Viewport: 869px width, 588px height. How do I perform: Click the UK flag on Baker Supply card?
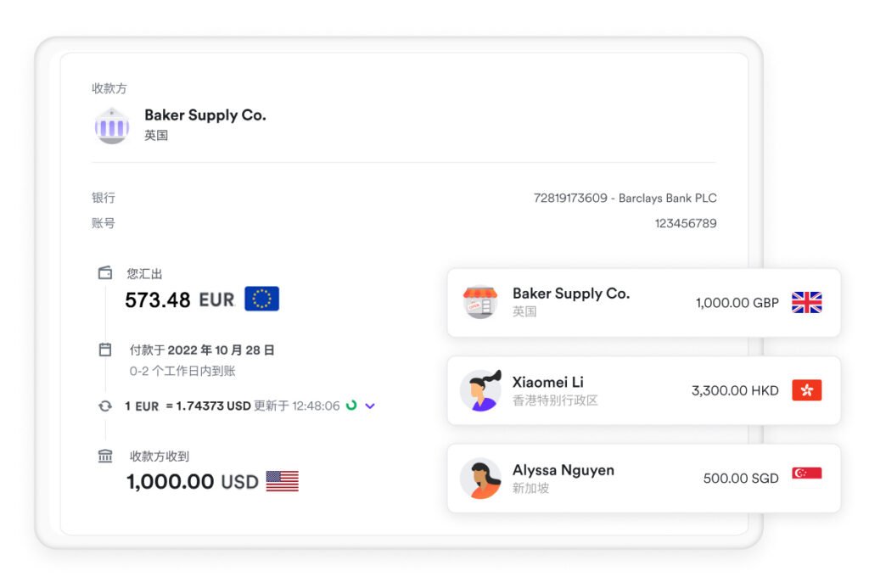coord(806,303)
